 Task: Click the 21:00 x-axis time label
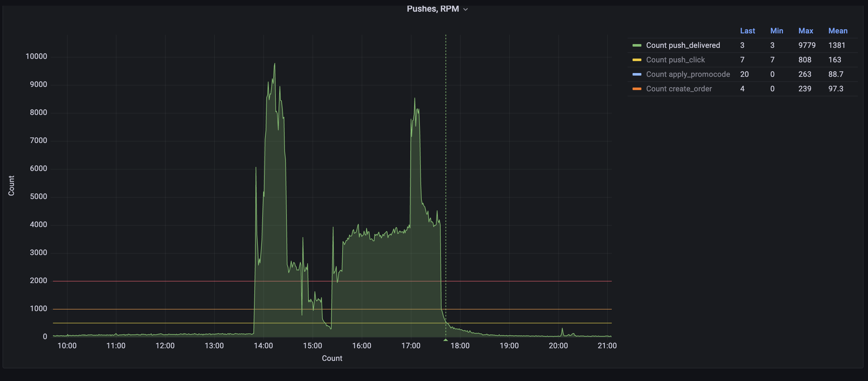coord(607,346)
